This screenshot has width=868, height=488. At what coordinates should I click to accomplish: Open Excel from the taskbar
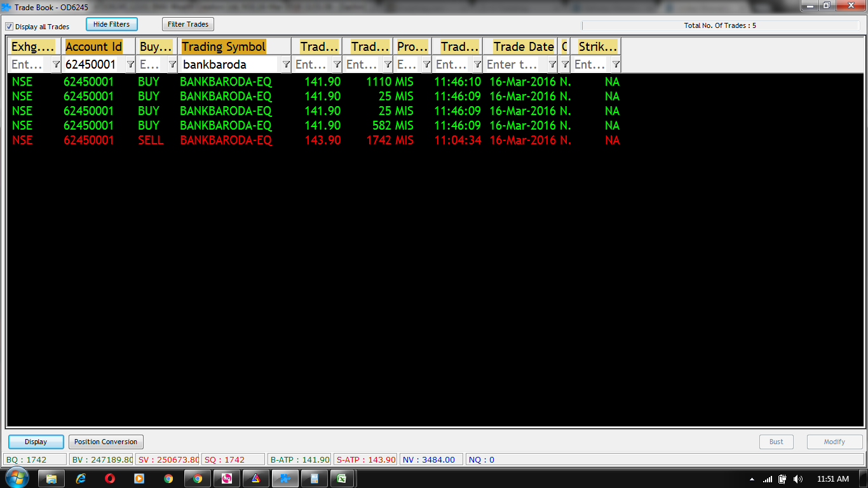coord(341,478)
